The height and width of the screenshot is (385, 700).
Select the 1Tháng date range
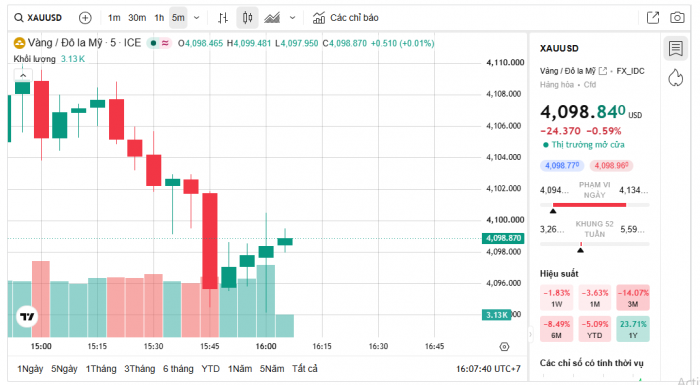click(101, 369)
